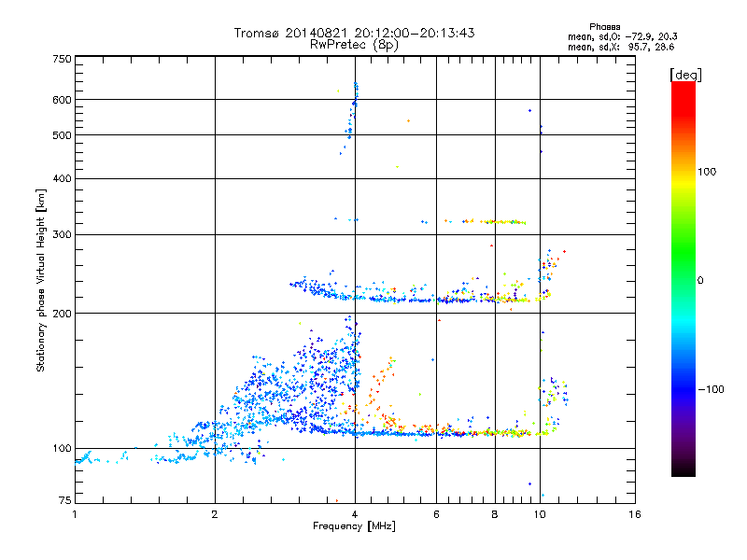Viewport: 747px width, 560px height.
Task: Click the 'mean, sd,X: 95.7, 28.6' text
Action: click(621, 47)
